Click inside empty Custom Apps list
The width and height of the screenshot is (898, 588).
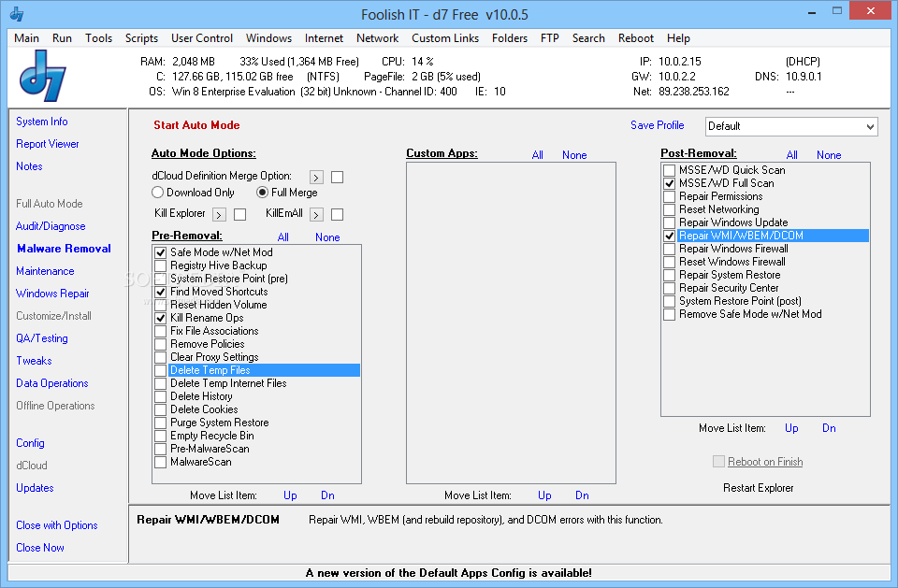(511, 323)
